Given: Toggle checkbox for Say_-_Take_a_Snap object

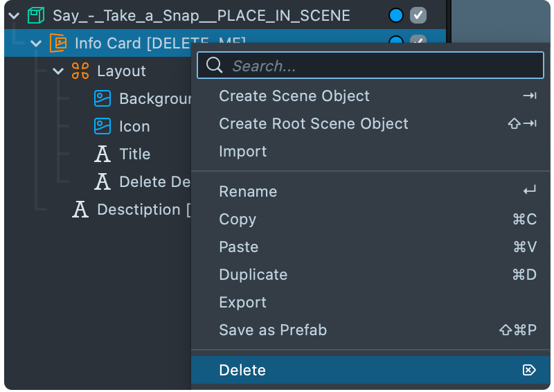Looking at the screenshot, I should pyautogui.click(x=418, y=15).
